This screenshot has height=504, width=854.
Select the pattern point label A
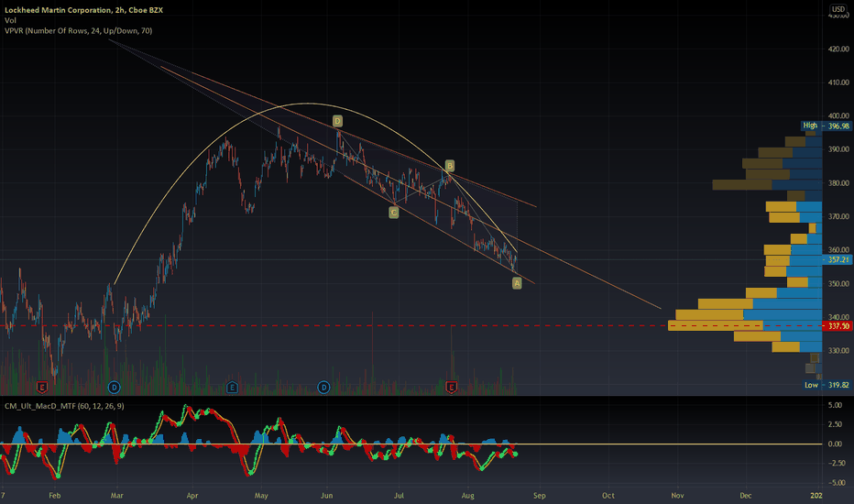(517, 283)
